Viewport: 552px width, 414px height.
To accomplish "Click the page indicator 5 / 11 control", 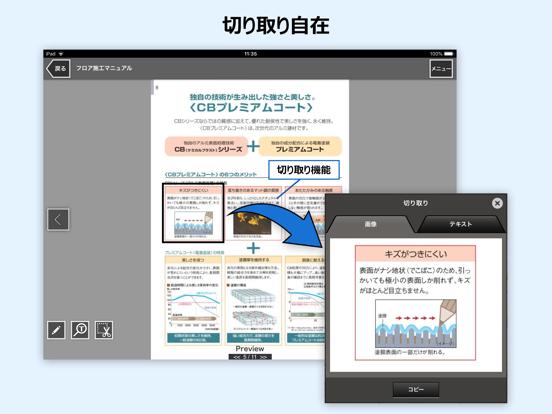I will pos(250,357).
